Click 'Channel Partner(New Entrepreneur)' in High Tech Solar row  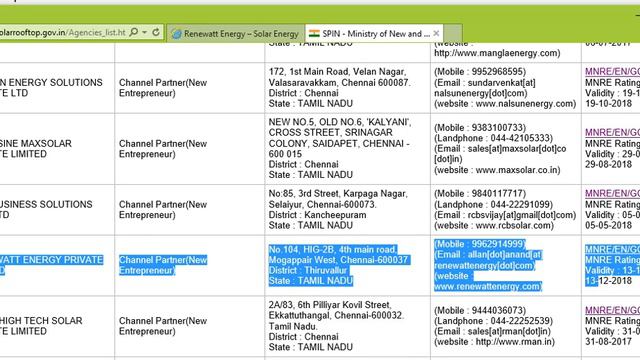[x=163, y=326]
